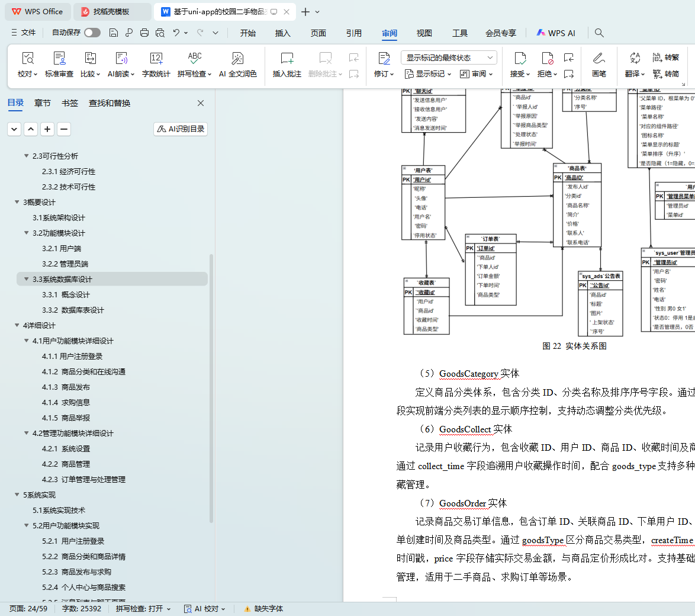Open the 拼写检查 dropdown in status bar
The width and height of the screenshot is (695, 616).
point(143,608)
